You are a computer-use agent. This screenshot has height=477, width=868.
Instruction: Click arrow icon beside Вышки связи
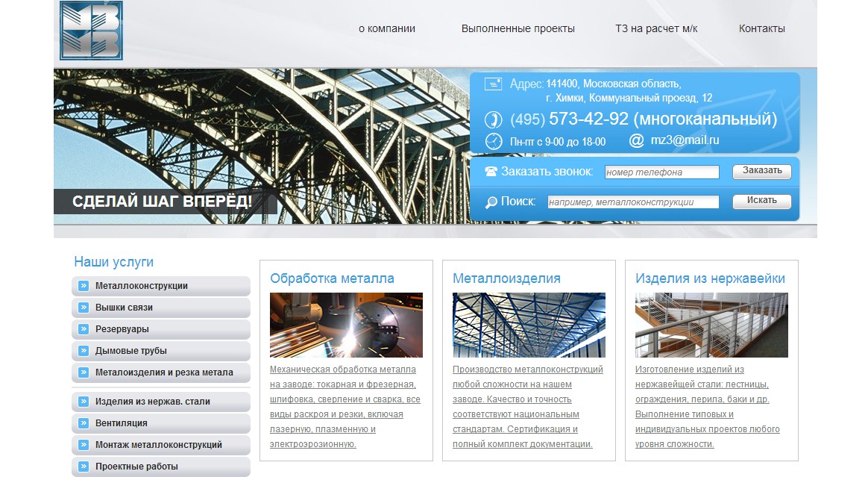(84, 308)
